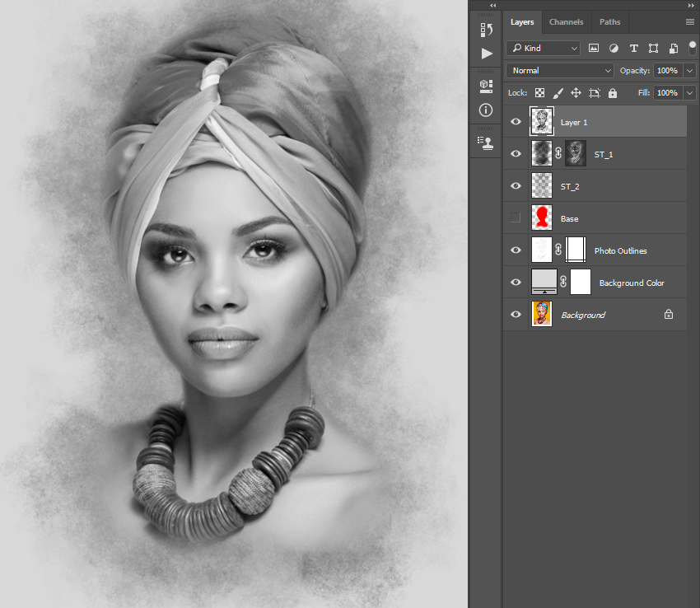Open the Clone Source panel icon

pyautogui.click(x=486, y=143)
